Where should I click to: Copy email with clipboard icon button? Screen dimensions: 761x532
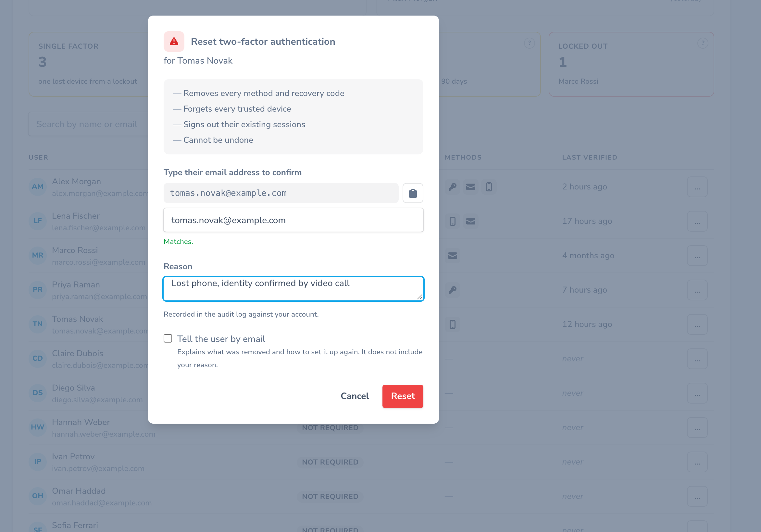(413, 193)
